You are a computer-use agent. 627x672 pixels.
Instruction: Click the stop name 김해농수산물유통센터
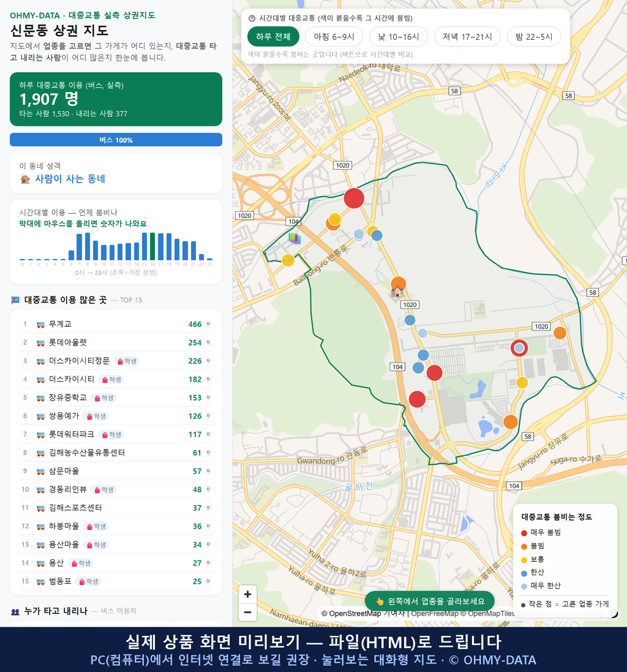(86, 452)
